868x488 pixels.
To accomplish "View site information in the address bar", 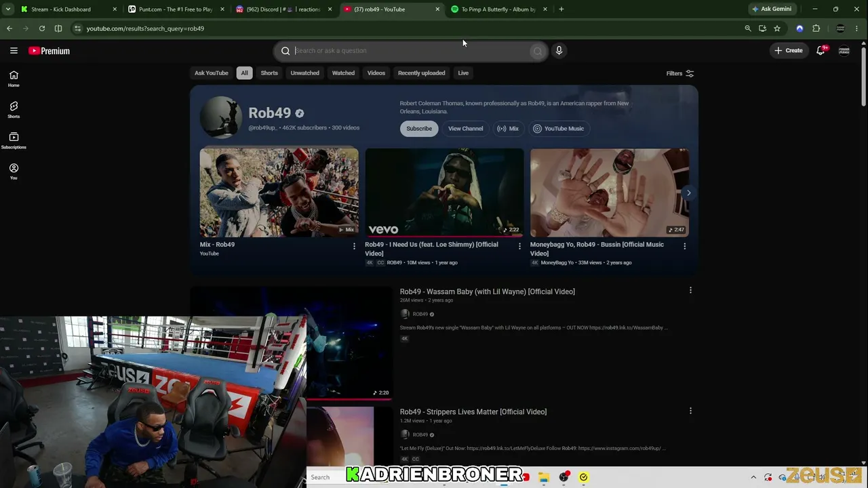I will [77, 28].
